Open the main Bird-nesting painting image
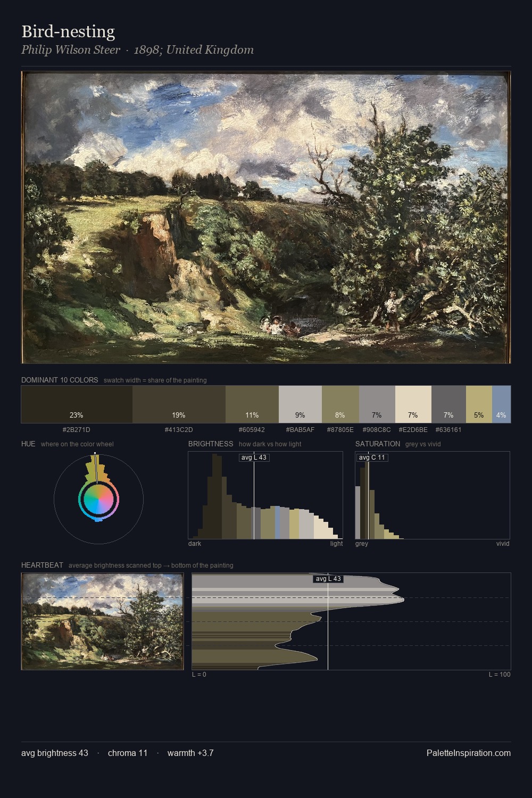This screenshot has height=798, width=532. click(x=266, y=218)
